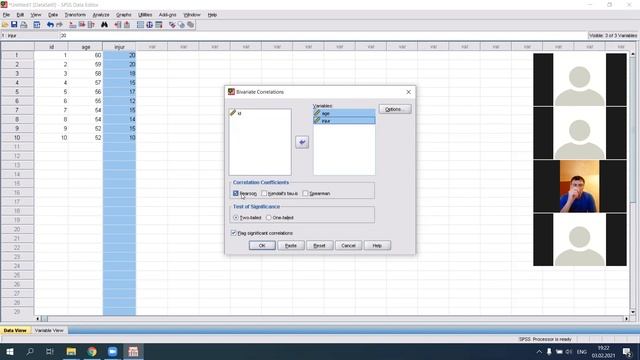Open the Edit menu
This screenshot has width=640, height=360.
[x=20, y=15]
